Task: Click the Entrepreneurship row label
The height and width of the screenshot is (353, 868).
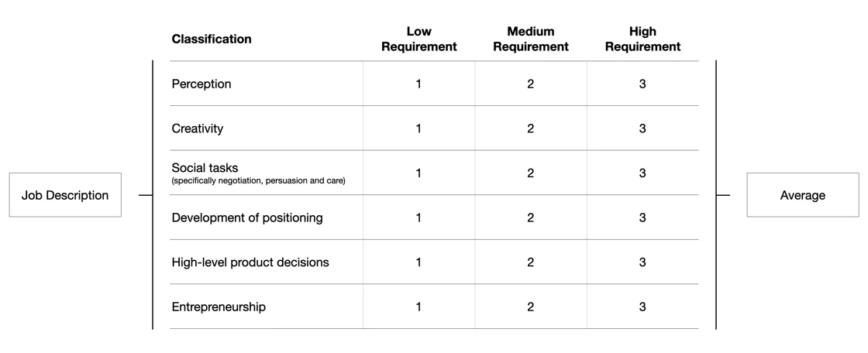Action: click(219, 307)
